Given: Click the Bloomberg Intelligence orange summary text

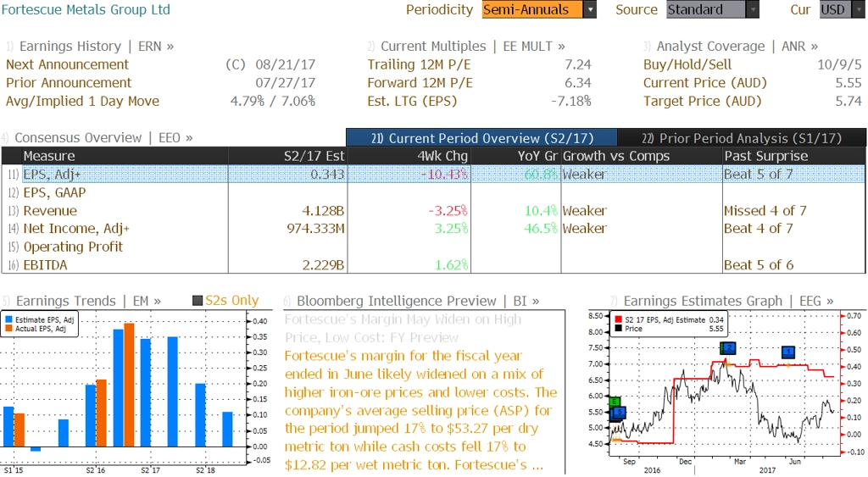Looking at the screenshot, I should (x=420, y=411).
